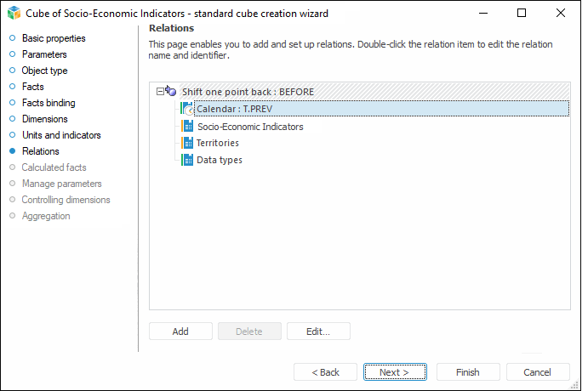Click the Data types dimension icon

(x=187, y=160)
